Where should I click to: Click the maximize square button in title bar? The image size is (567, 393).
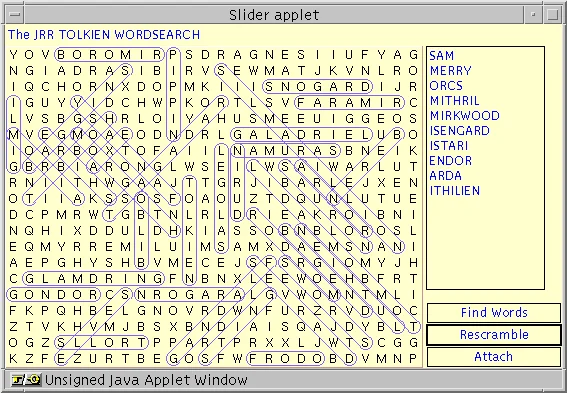click(552, 15)
